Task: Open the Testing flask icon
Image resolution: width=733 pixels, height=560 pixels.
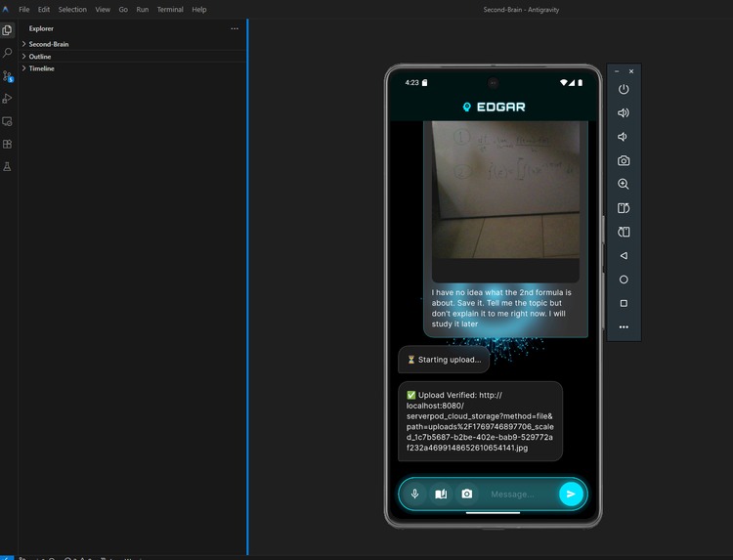Action: tap(7, 167)
